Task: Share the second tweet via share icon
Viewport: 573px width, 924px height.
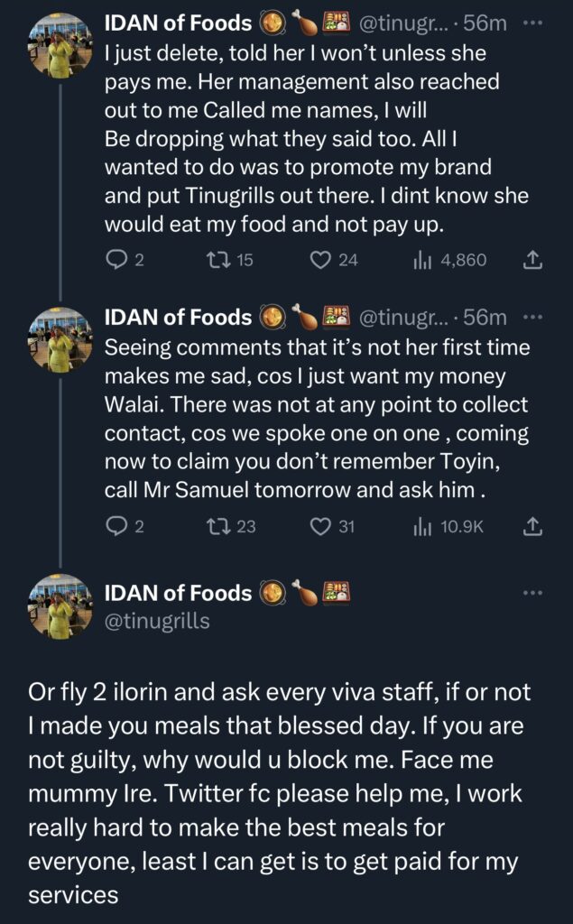Action: [532, 526]
